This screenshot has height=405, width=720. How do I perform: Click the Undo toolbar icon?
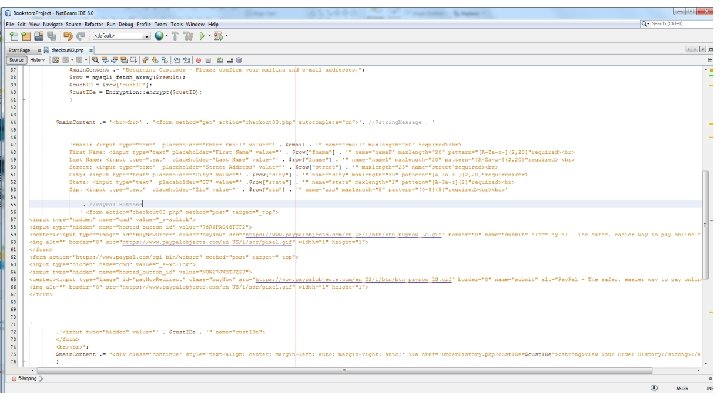coord(68,36)
